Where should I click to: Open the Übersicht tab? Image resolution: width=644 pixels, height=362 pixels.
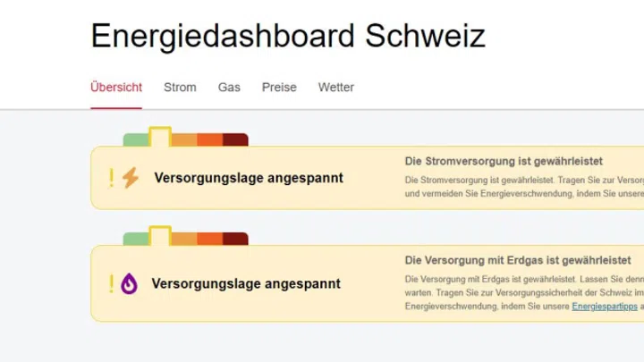coord(116,88)
